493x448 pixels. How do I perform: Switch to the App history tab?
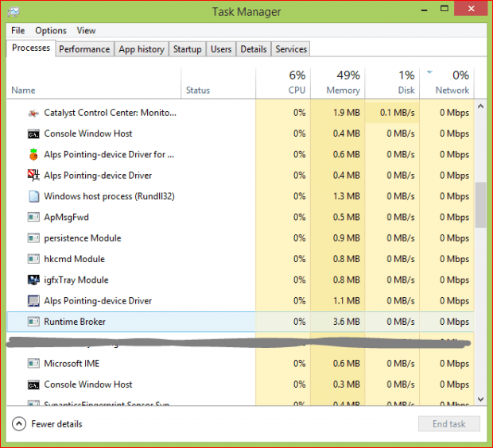(142, 49)
